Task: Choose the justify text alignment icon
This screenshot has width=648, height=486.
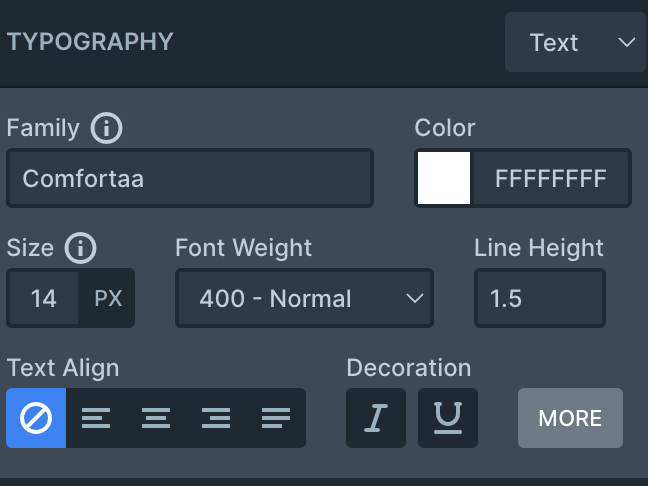Action: point(276,418)
